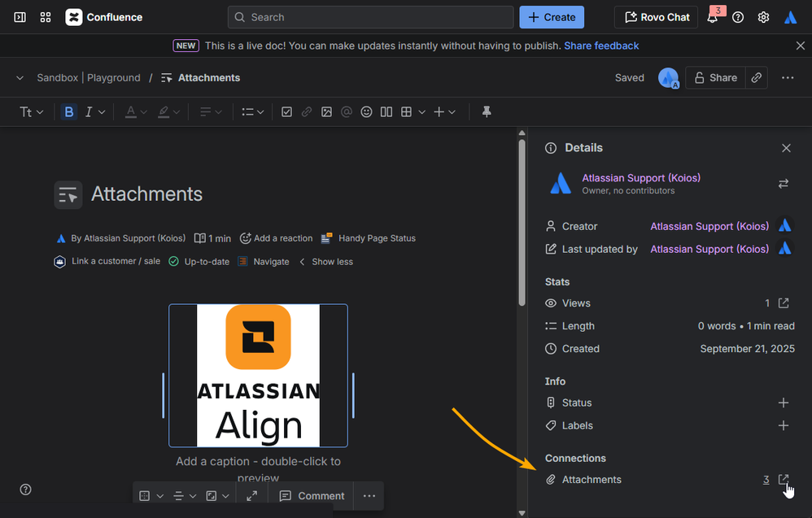The image size is (812, 518).
Task: Insert a mention with the @ icon
Action: [347, 111]
